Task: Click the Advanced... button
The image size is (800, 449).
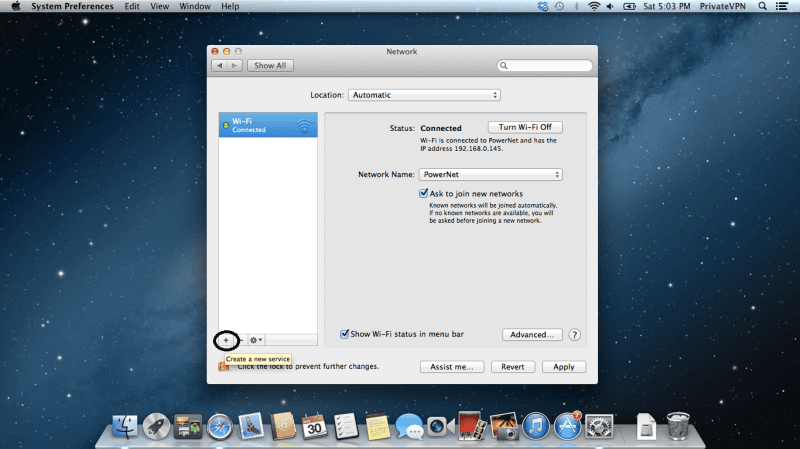Action: click(x=532, y=335)
